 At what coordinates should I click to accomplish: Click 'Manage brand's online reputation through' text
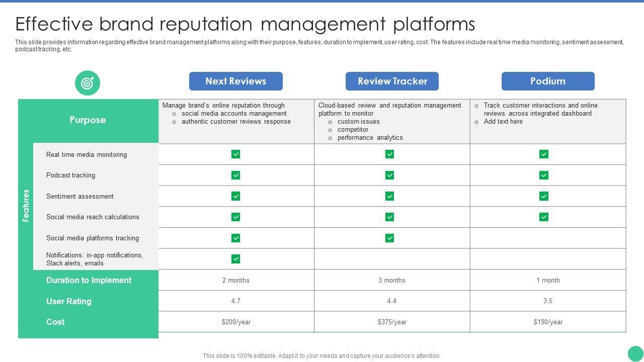tap(223, 106)
